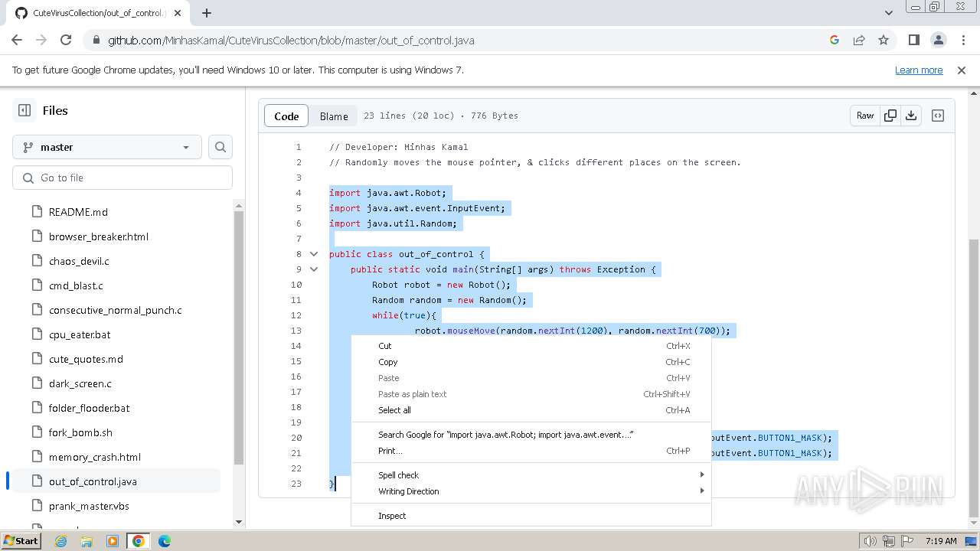
Task: Click the Raw button
Action: tap(865, 116)
